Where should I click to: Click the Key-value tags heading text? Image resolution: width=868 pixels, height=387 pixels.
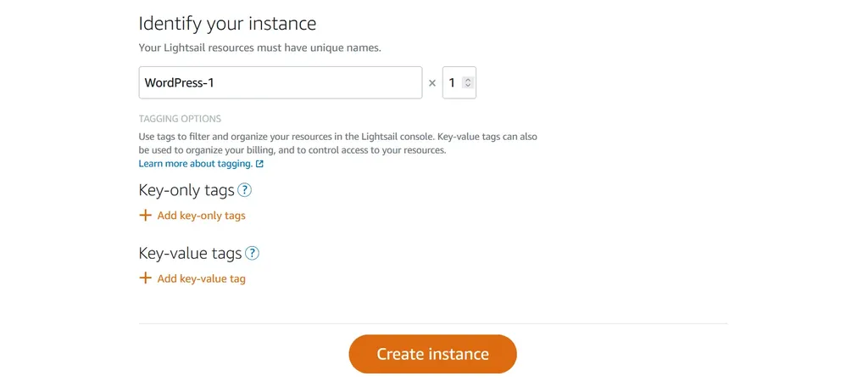coord(190,254)
